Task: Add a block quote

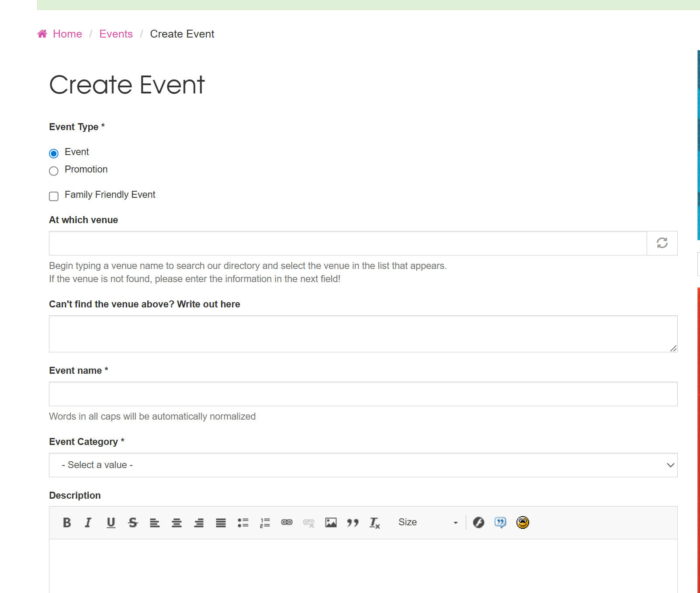Action: [x=353, y=522]
